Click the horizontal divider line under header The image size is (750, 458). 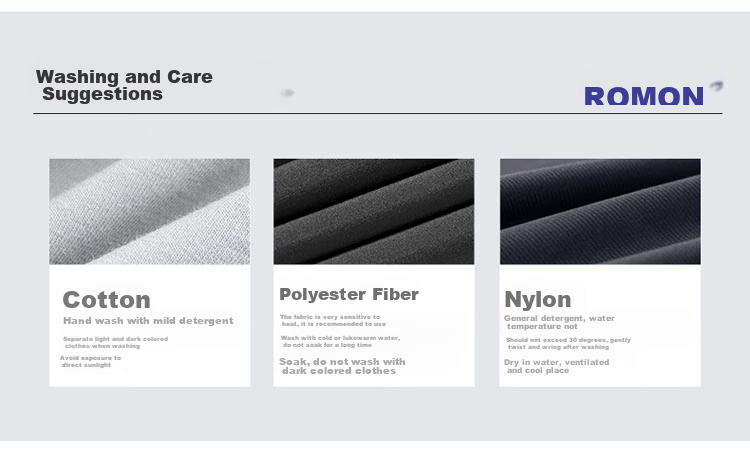pos(378,113)
